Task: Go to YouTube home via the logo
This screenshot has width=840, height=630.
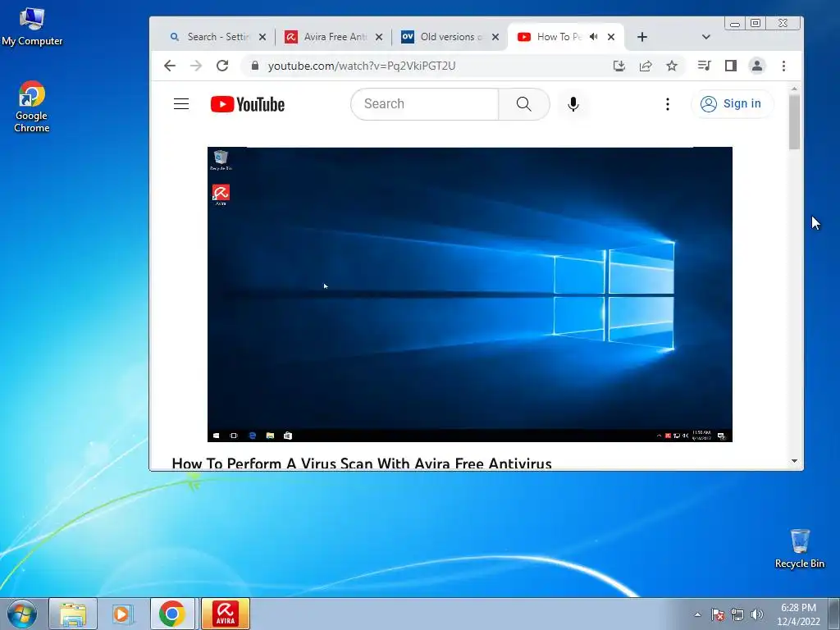Action: tap(248, 104)
